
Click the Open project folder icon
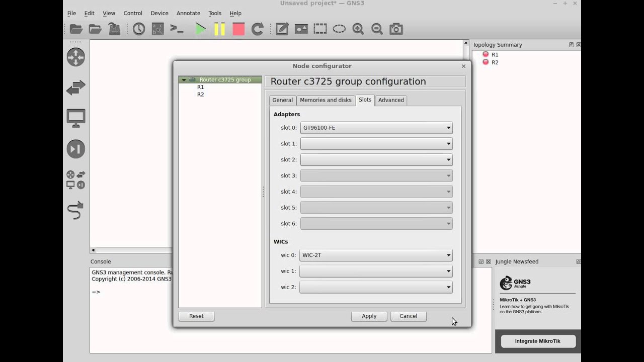95,29
